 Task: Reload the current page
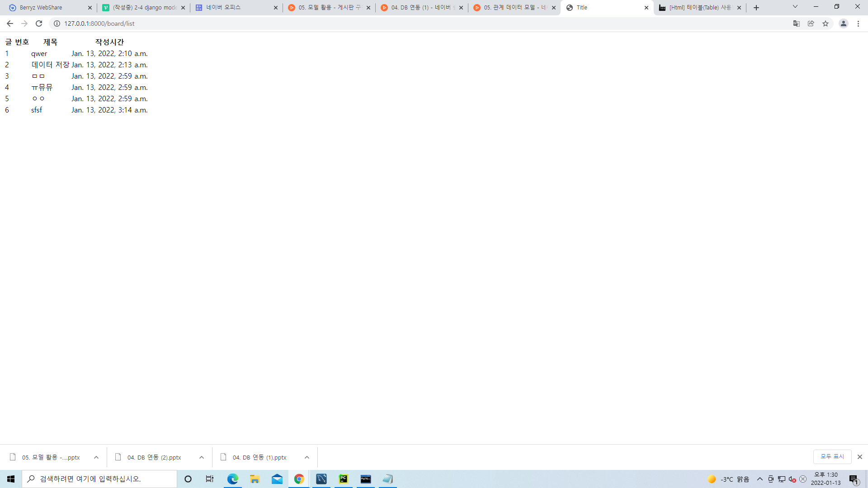click(x=39, y=23)
